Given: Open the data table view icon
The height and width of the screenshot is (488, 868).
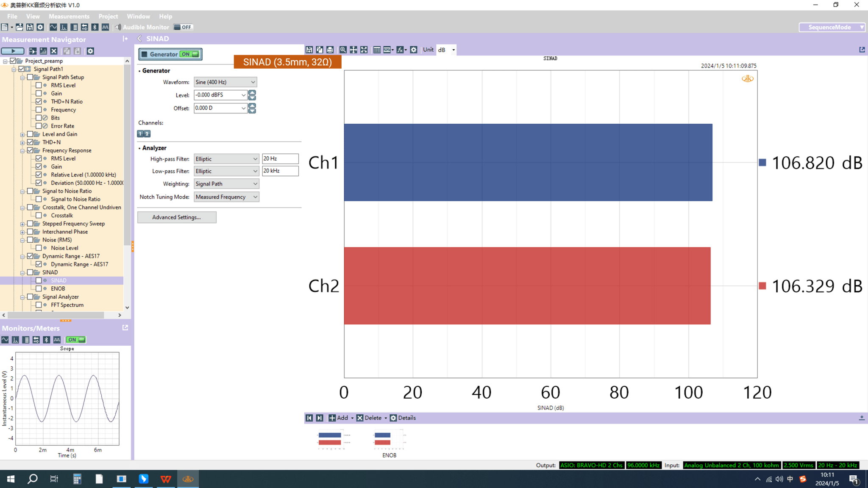Looking at the screenshot, I should coord(376,50).
